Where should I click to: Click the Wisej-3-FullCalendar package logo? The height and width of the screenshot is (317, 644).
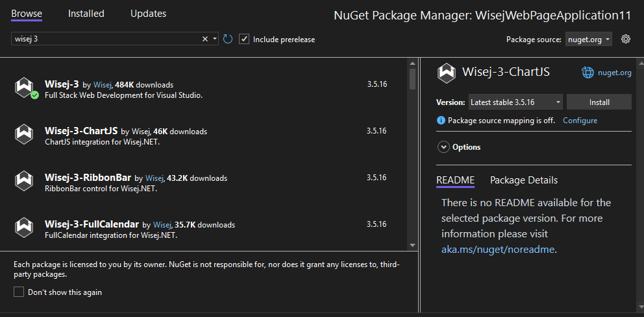click(x=24, y=227)
